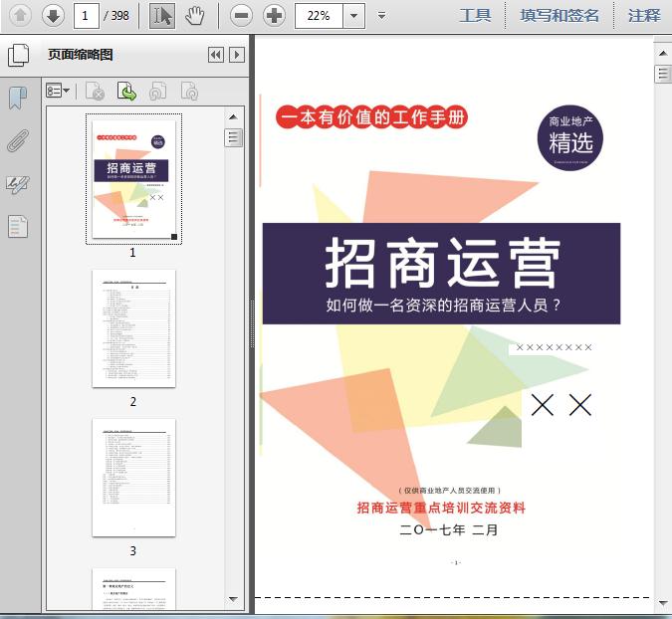Image resolution: width=672 pixels, height=619 pixels.
Task: Click rotate counterclockwise page icon
Action: [158, 91]
